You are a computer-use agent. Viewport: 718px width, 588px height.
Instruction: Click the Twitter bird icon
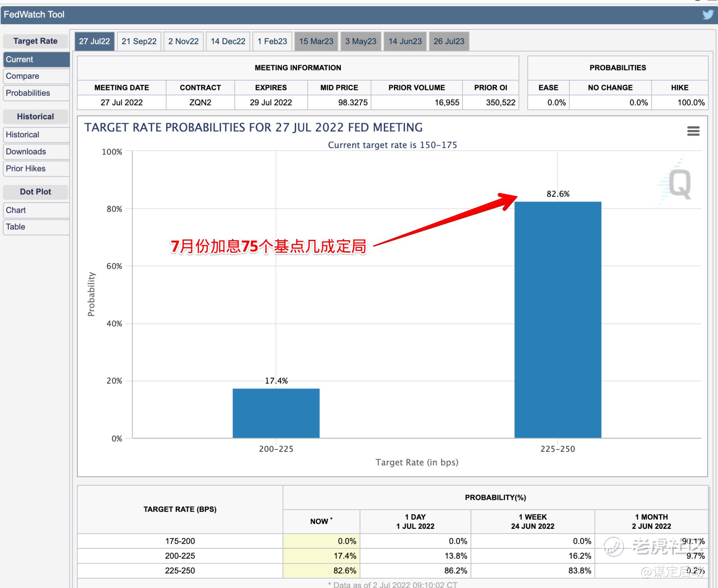click(x=708, y=14)
